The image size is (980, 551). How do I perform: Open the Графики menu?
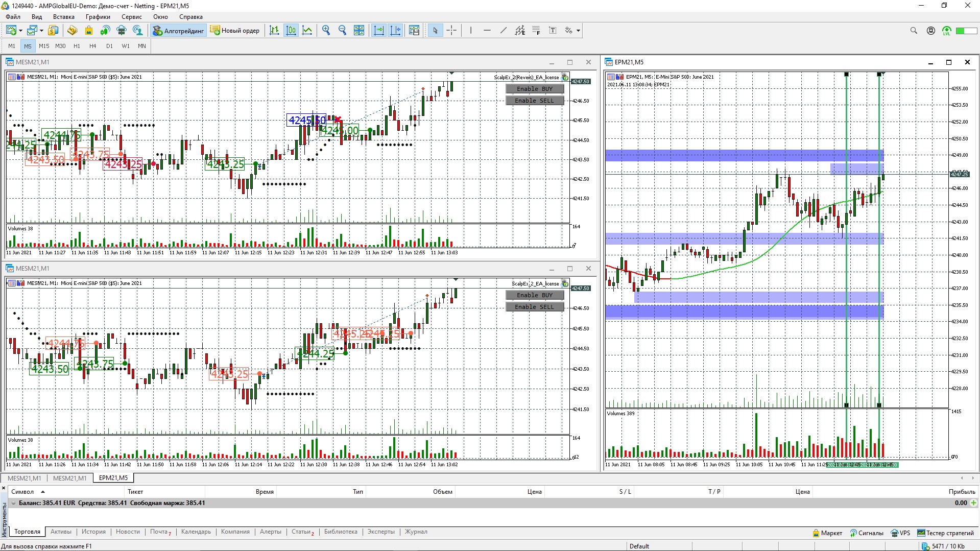pyautogui.click(x=98, y=17)
